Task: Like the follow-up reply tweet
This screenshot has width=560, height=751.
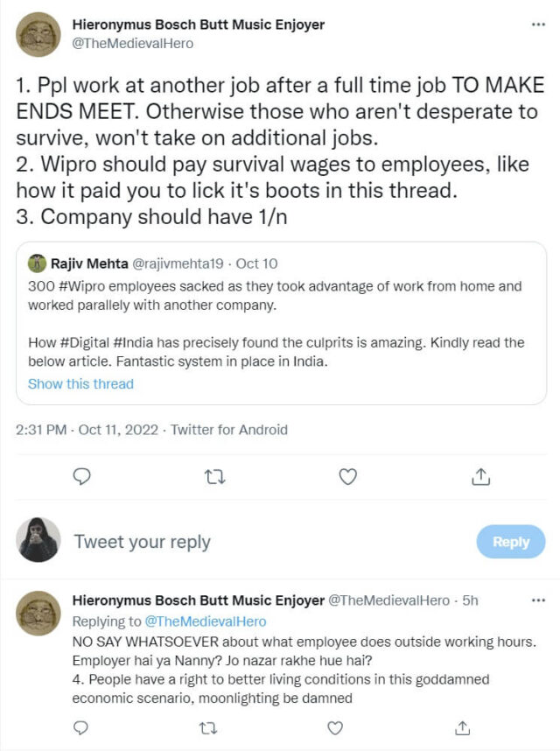Action: click(x=333, y=727)
